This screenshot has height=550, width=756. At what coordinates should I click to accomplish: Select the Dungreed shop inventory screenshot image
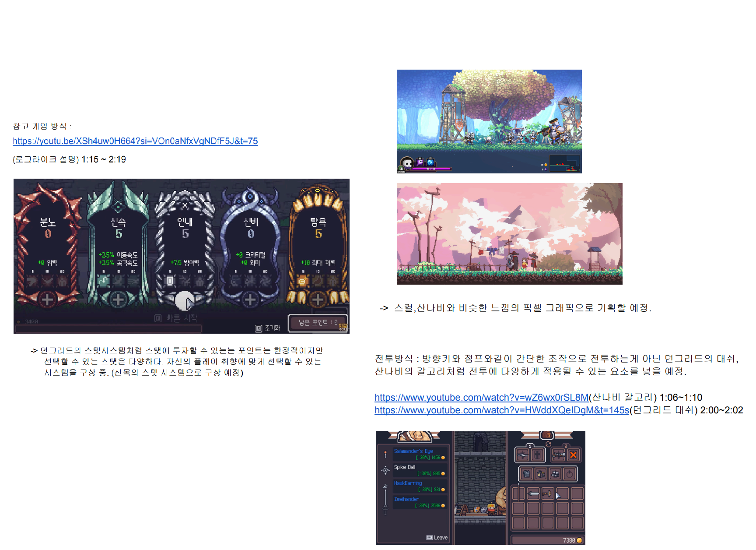coord(480,488)
